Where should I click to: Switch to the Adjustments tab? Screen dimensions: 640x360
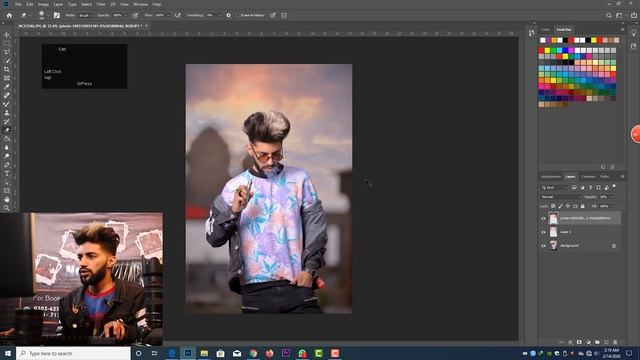click(x=551, y=177)
